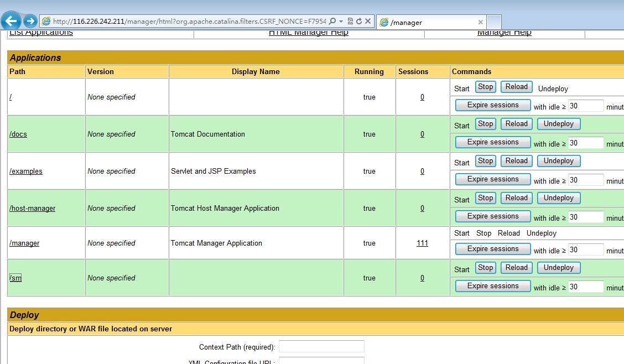
Task: Select the /manager browser tab
Action: point(431,22)
